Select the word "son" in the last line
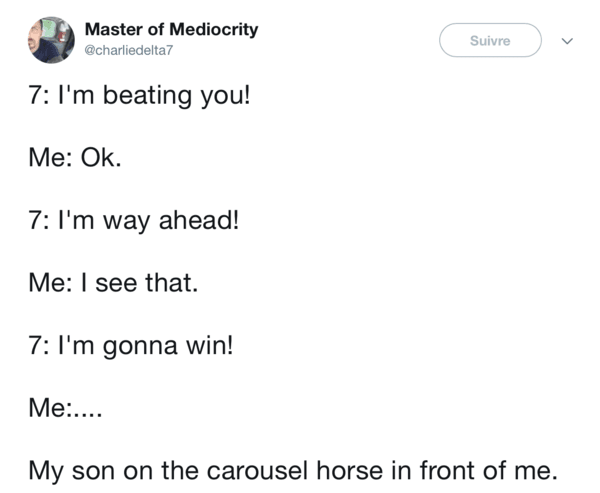Screen dimensions: 600x493 [93, 472]
